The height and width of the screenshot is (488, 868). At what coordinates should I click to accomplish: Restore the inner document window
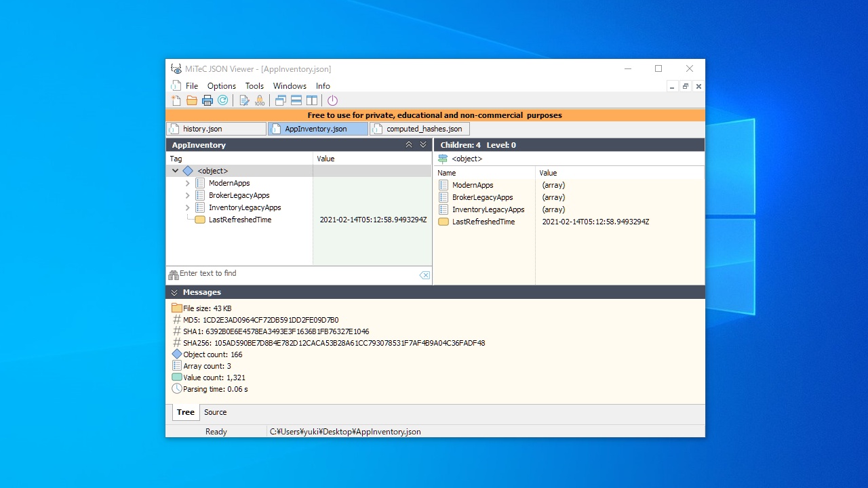(686, 86)
